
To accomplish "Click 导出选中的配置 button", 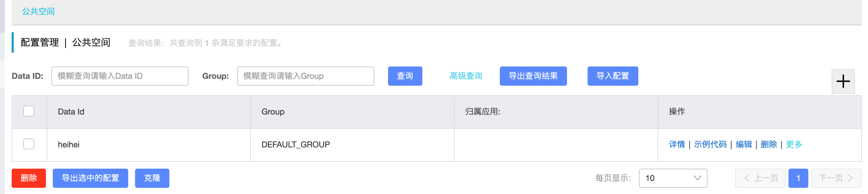I will [x=91, y=178].
